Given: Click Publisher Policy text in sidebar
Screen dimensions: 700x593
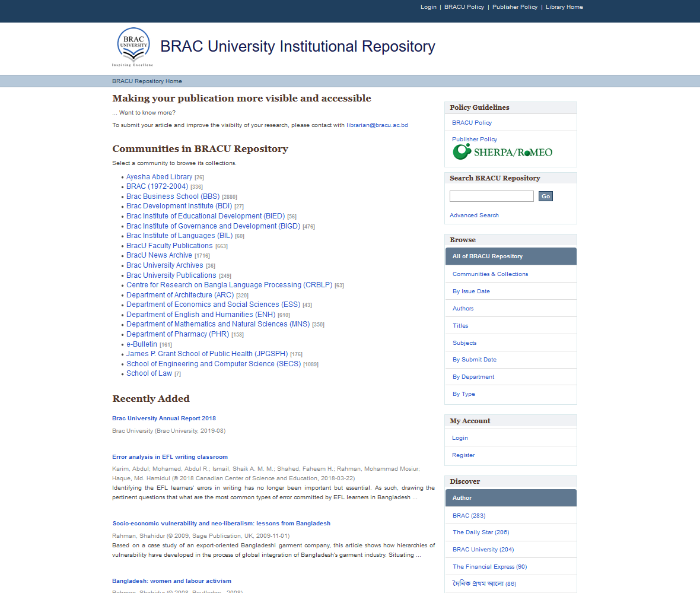Looking at the screenshot, I should [x=474, y=139].
